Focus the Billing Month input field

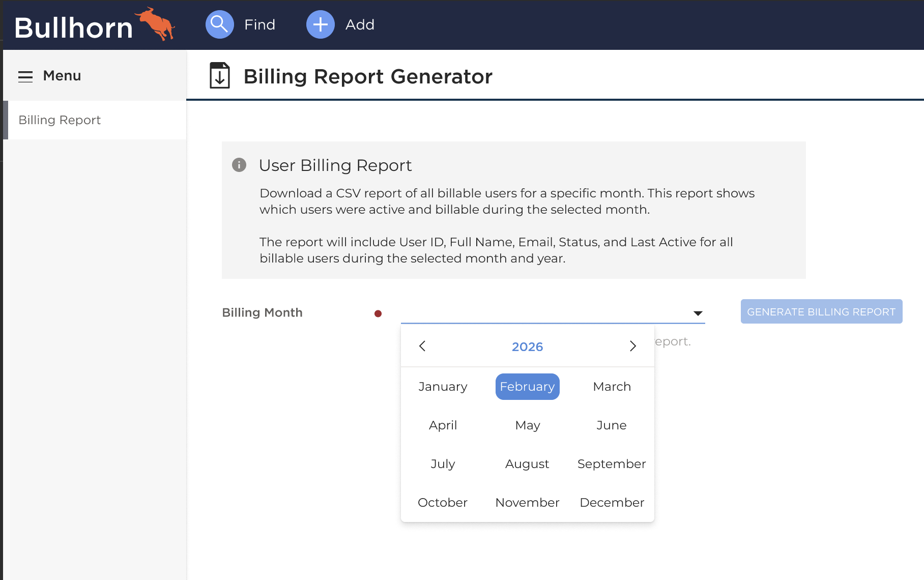pos(553,312)
